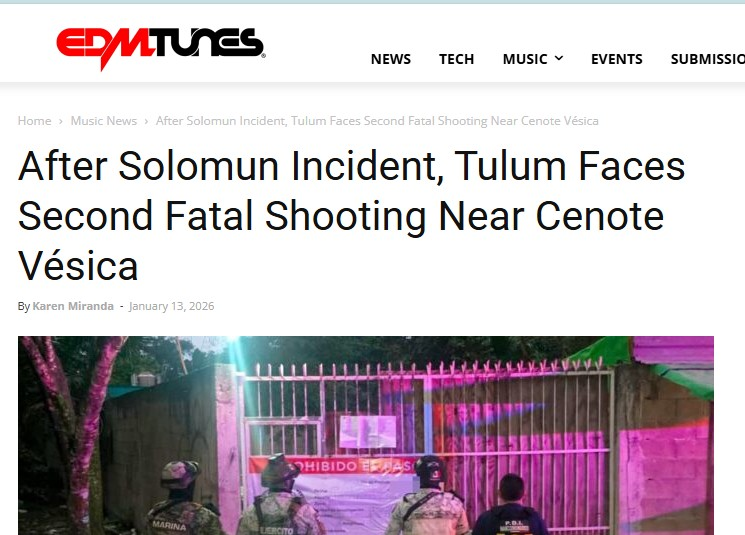
Task: Click the "By" author label
Action: (x=24, y=306)
